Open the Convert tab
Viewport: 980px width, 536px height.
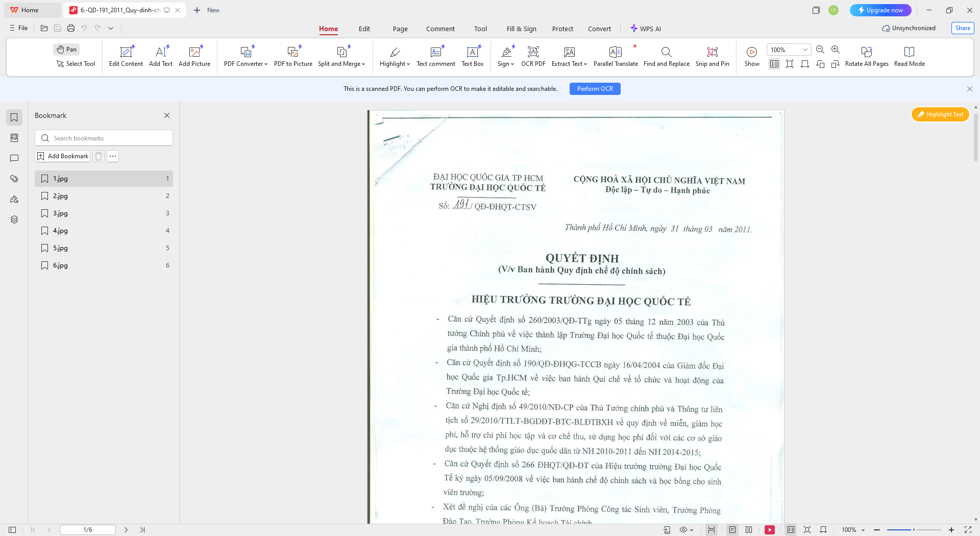tap(599, 29)
